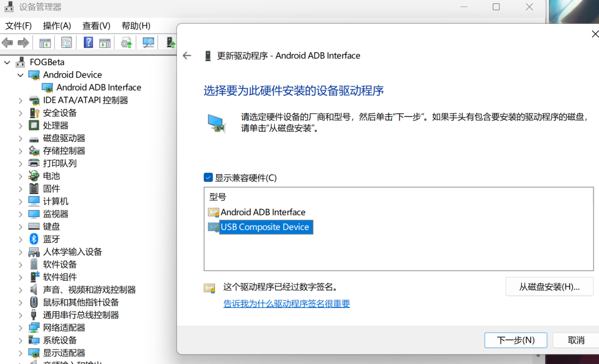The width and height of the screenshot is (599, 364).
Task: Select USB Composite Device text in model list
Action: pyautogui.click(x=265, y=227)
